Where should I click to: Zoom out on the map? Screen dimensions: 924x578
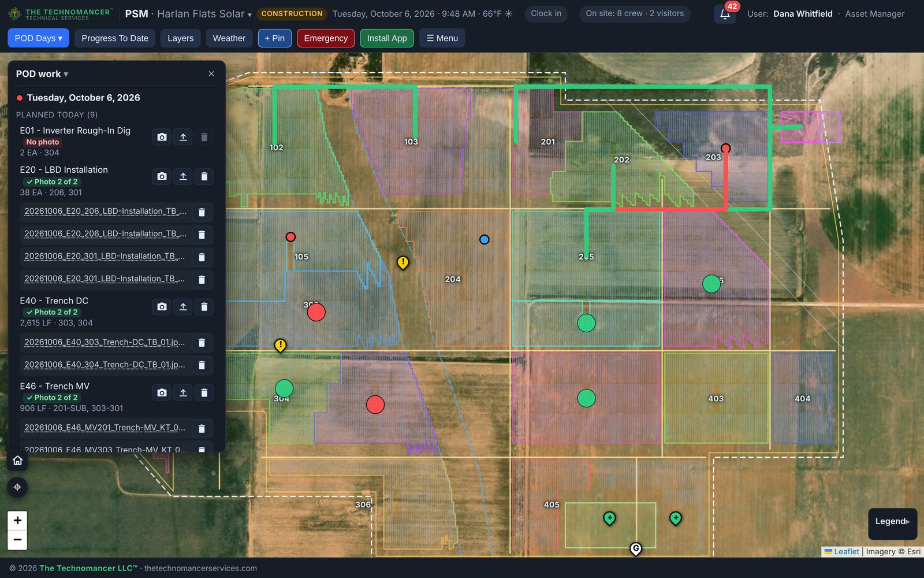tap(17, 540)
